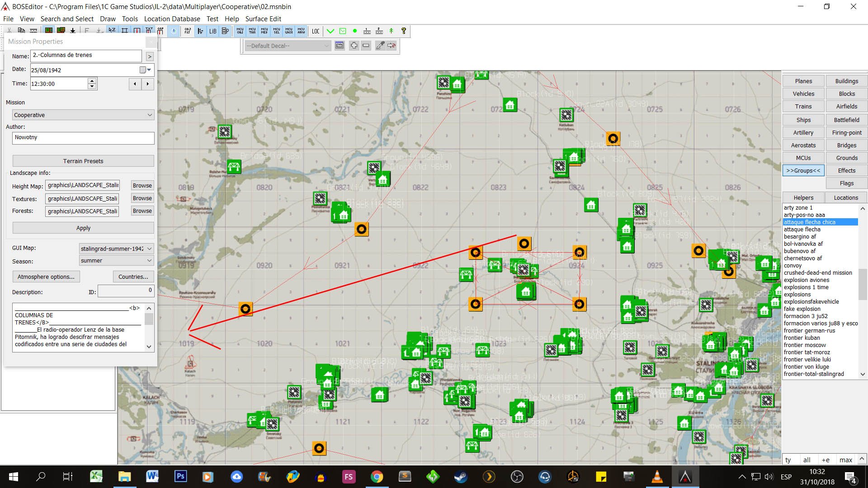The height and width of the screenshot is (488, 868).
Task: Click the plus decal icon
Action: coord(354,46)
